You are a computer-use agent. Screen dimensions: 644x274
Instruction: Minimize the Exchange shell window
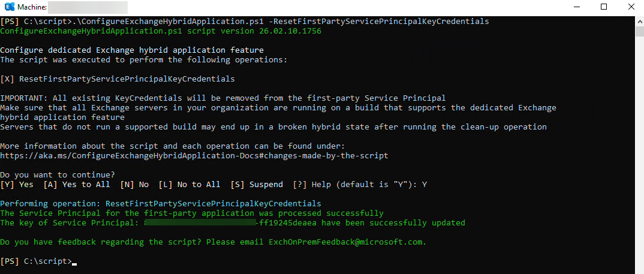576,7
